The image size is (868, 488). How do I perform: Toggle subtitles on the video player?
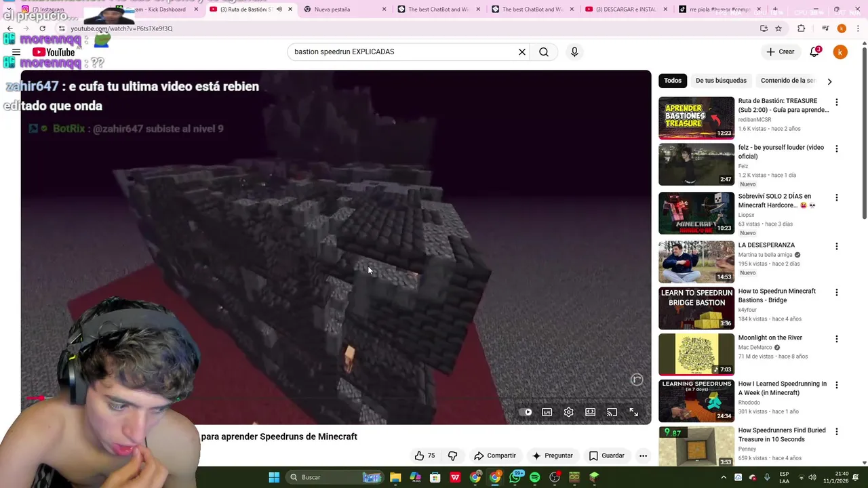(x=547, y=412)
